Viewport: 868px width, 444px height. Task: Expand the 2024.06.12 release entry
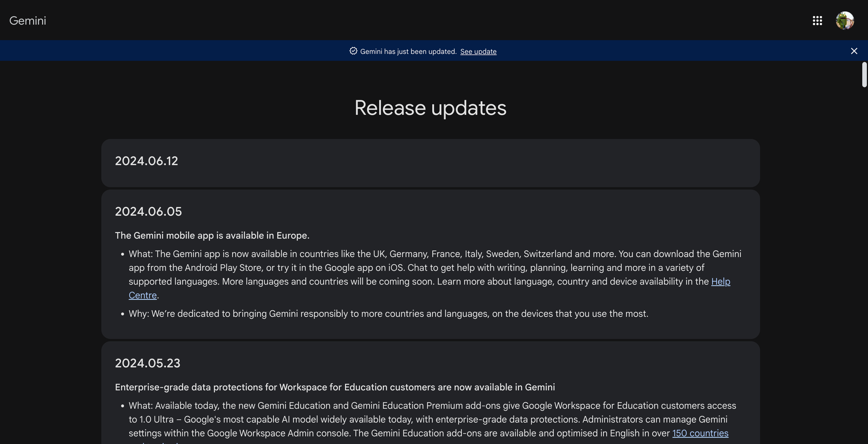430,162
